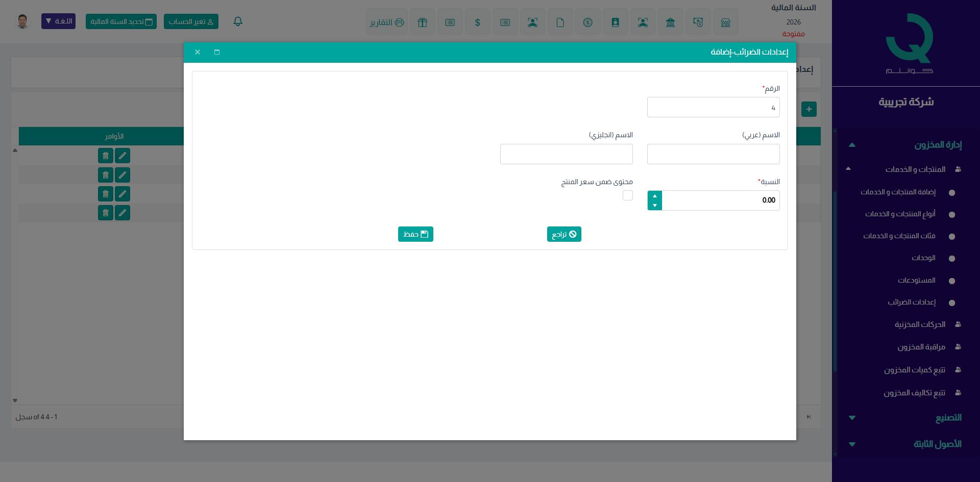Click the dollar sign toolbar icon
The width and height of the screenshot is (980, 482).
pyautogui.click(x=477, y=22)
